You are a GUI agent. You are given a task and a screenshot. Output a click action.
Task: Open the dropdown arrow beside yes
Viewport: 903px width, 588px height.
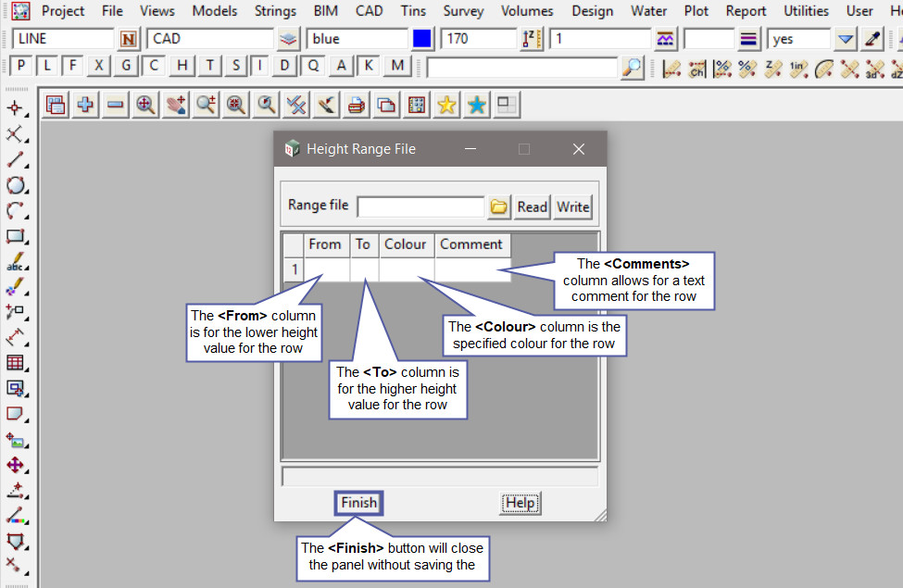click(846, 39)
